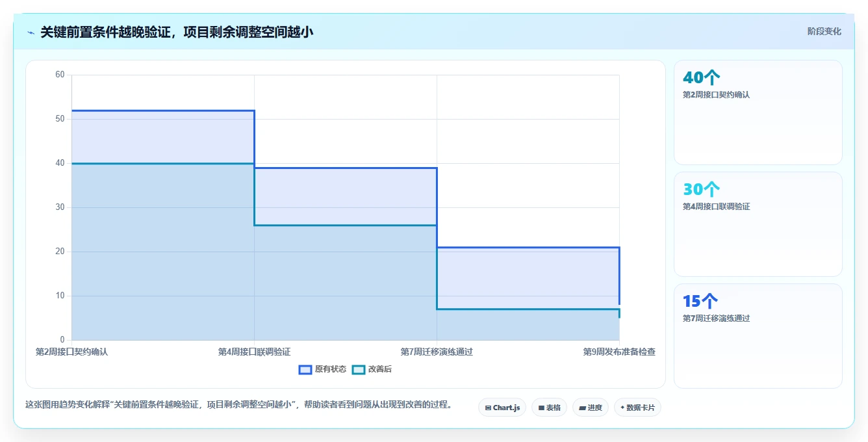Click the icon inside the 进度 tag

click(x=583, y=408)
